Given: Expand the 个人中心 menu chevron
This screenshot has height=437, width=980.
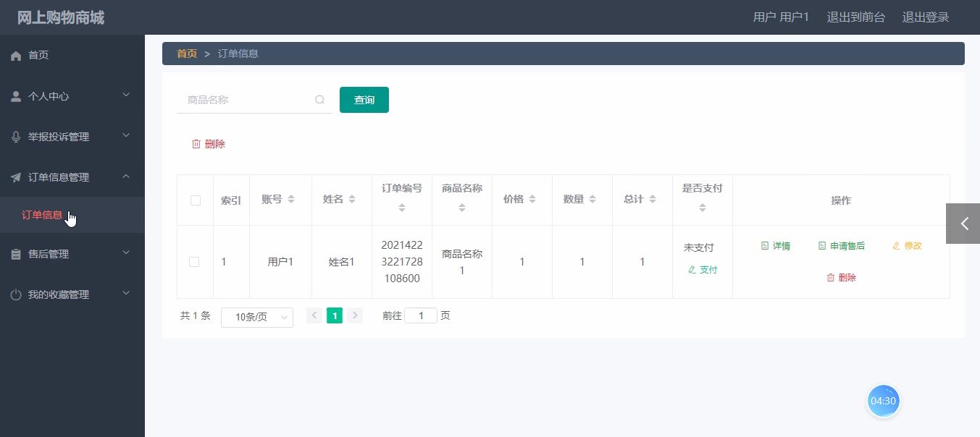Looking at the screenshot, I should (126, 96).
